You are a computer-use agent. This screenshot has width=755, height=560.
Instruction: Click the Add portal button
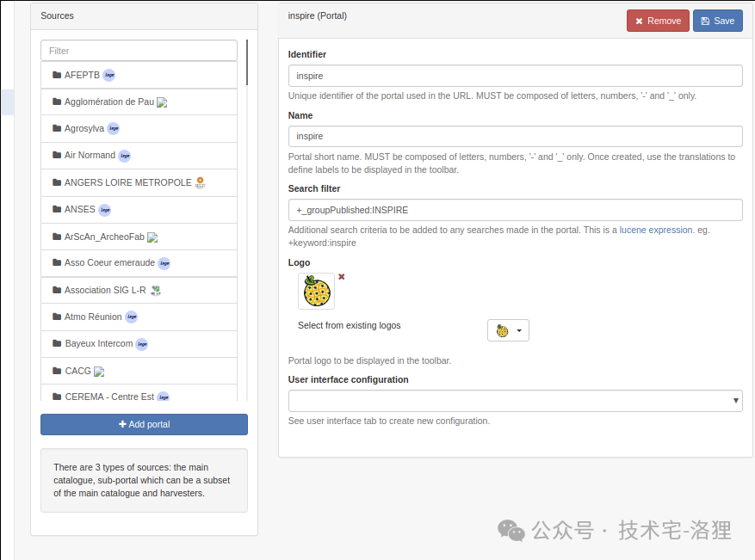coord(144,424)
